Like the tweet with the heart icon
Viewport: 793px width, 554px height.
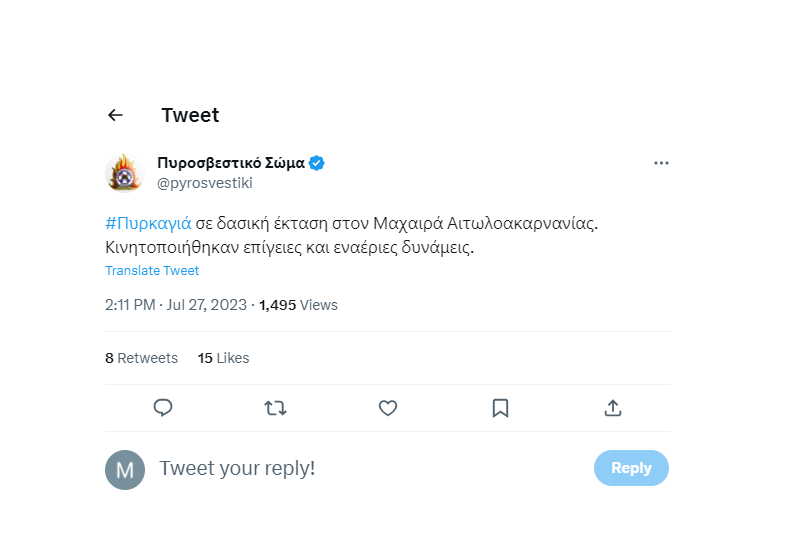[388, 408]
